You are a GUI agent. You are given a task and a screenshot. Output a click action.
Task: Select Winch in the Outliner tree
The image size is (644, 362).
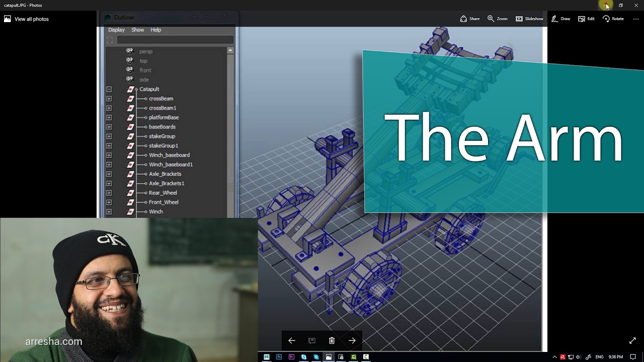[156, 212]
